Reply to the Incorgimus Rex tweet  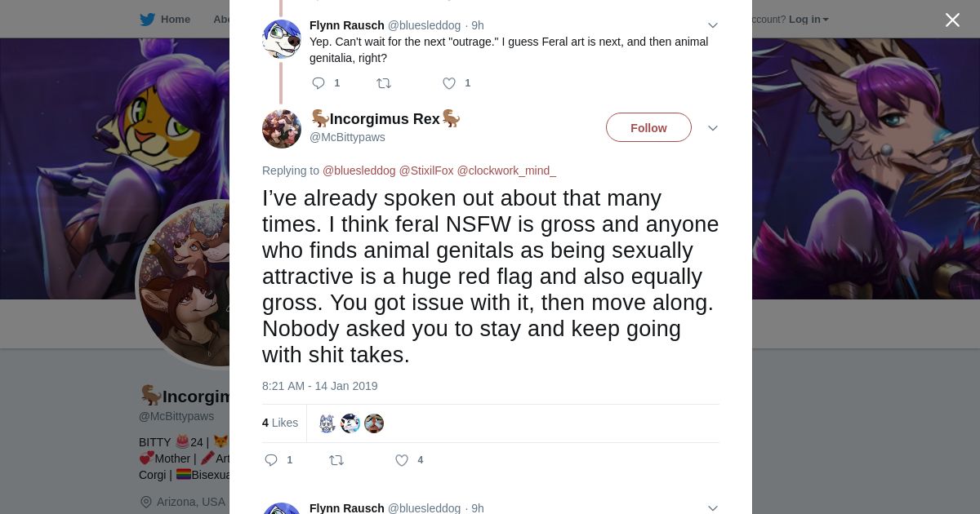[271, 460]
